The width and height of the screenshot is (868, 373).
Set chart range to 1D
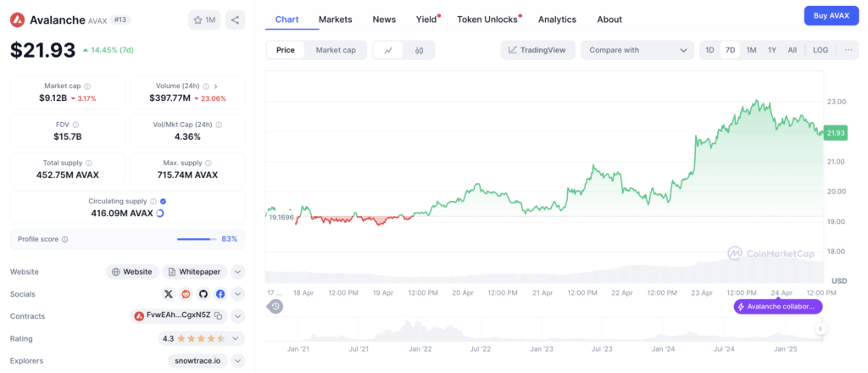coord(709,50)
